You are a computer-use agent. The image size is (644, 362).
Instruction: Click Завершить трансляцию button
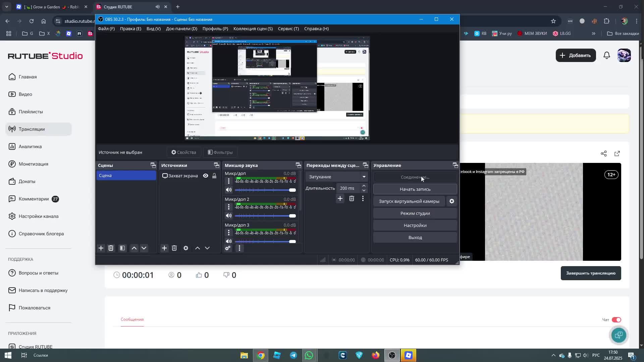click(591, 273)
